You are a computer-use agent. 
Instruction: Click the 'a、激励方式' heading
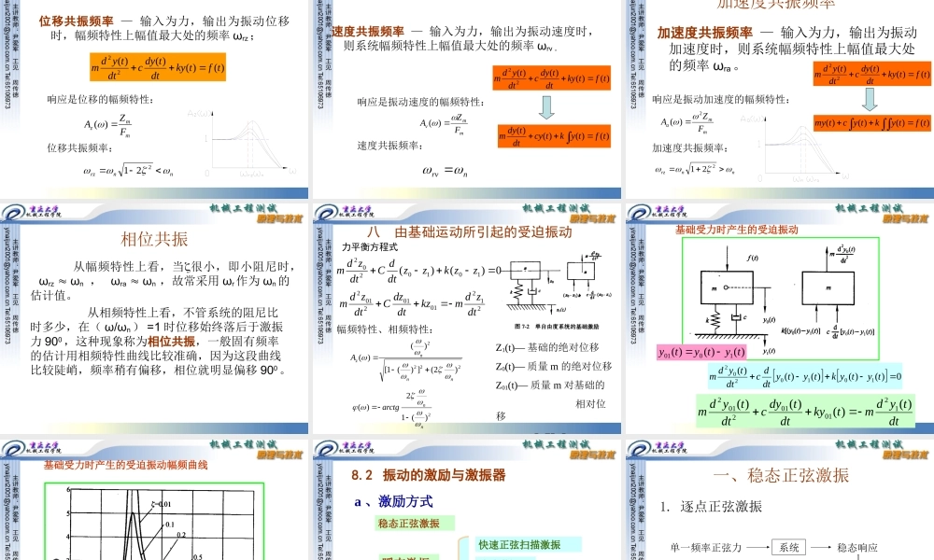pyautogui.click(x=394, y=502)
